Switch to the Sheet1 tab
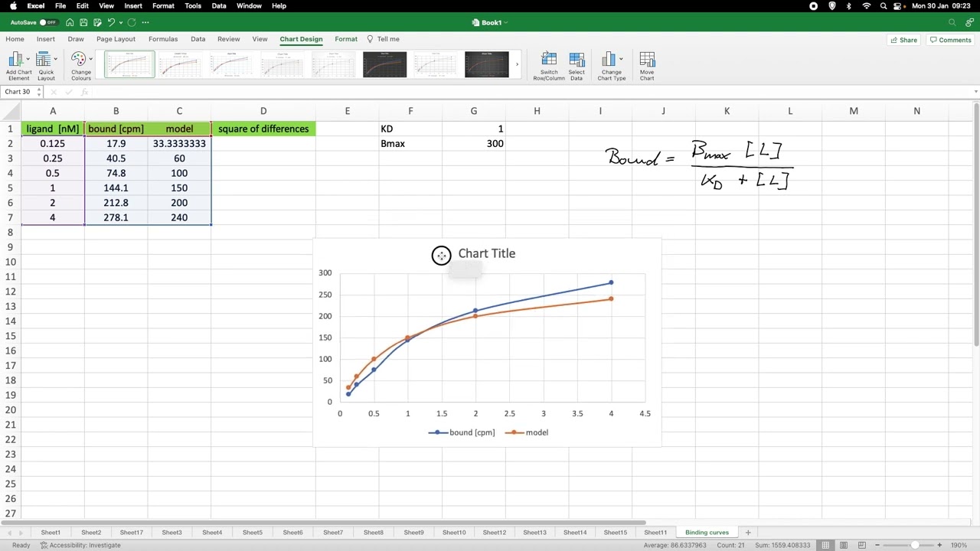The width and height of the screenshot is (980, 551). pos(51,533)
